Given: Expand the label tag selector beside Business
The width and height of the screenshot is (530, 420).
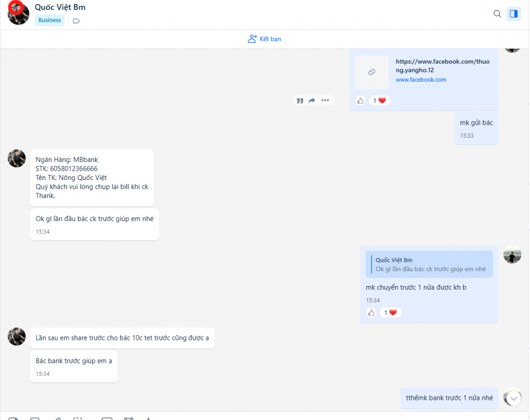Looking at the screenshot, I should click(76, 20).
